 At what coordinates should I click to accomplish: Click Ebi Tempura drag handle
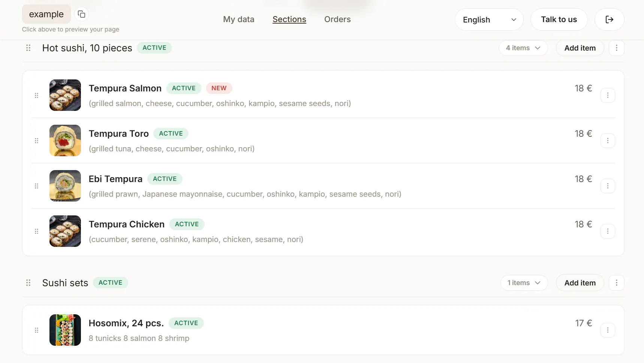[36, 186]
